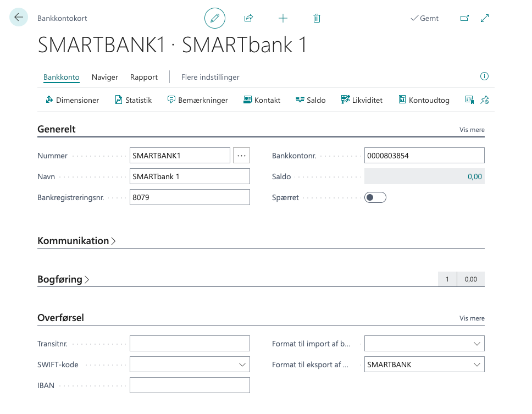The width and height of the screenshot is (532, 414).
Task: Open the Rapport menu
Action: pyautogui.click(x=144, y=77)
